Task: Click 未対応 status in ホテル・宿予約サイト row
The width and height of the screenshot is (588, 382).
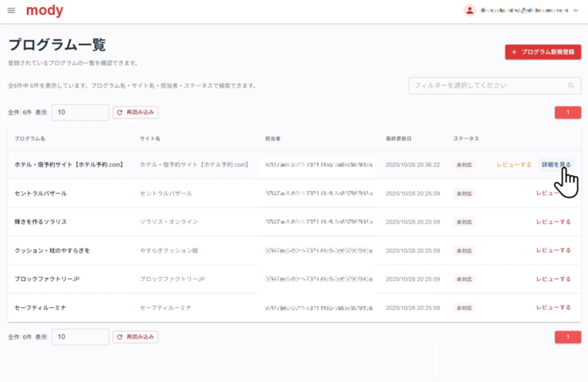Action: point(464,165)
